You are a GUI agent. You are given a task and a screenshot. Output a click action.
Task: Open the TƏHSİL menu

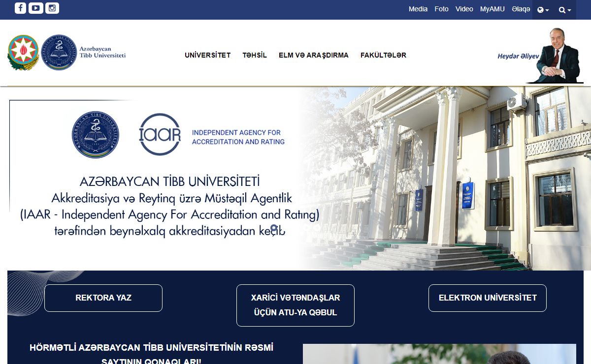tap(255, 55)
